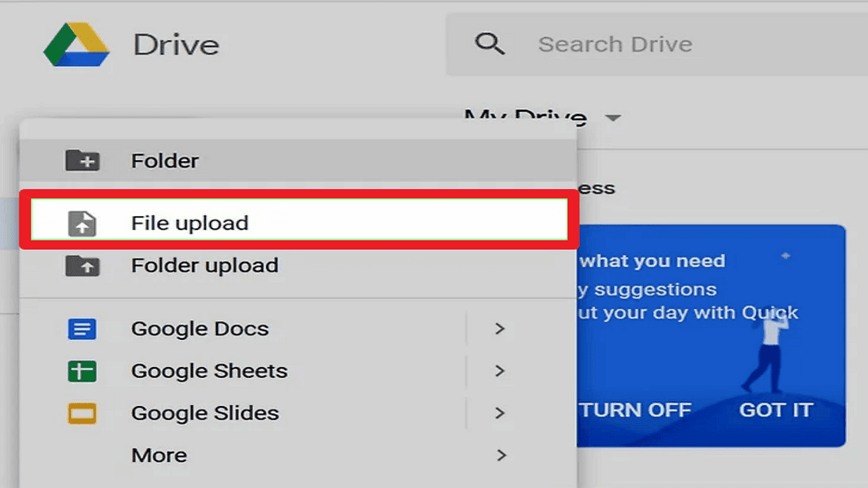Screen dimensions: 868x488
Task: Choose Google Slides from the menu
Action: tap(298, 413)
